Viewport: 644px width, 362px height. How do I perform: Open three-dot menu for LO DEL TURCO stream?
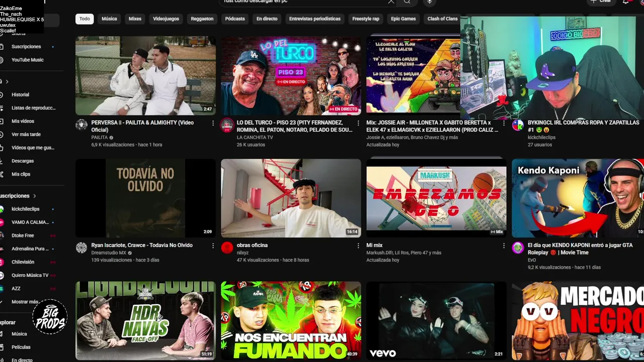(x=358, y=123)
